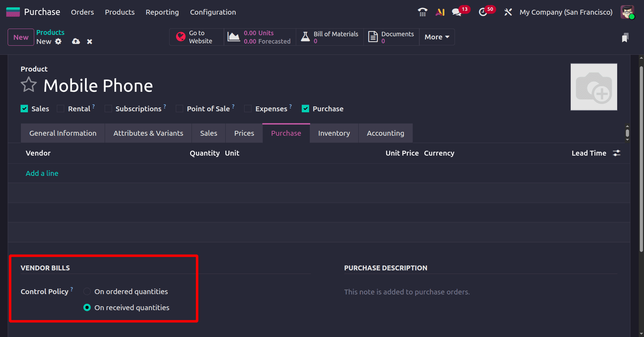Select On ordered quantities control policy

coord(87,291)
